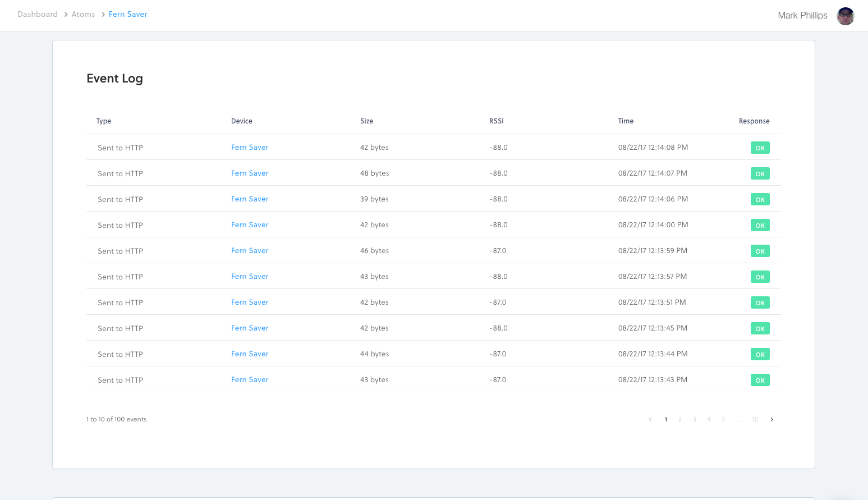The height and width of the screenshot is (500, 868).
Task: Click the user avatar picture
Action: click(x=845, y=16)
